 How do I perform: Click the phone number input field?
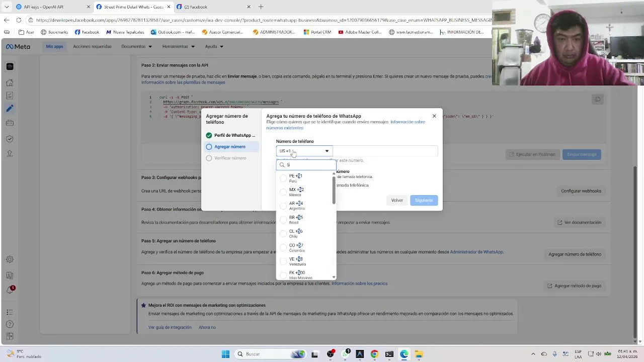click(x=385, y=151)
